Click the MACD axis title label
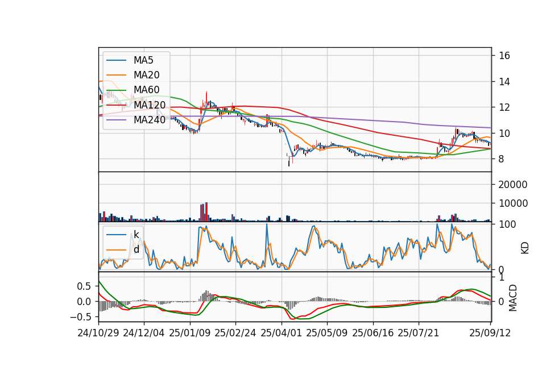This screenshot has height=392, width=546. pyautogui.click(x=512, y=298)
